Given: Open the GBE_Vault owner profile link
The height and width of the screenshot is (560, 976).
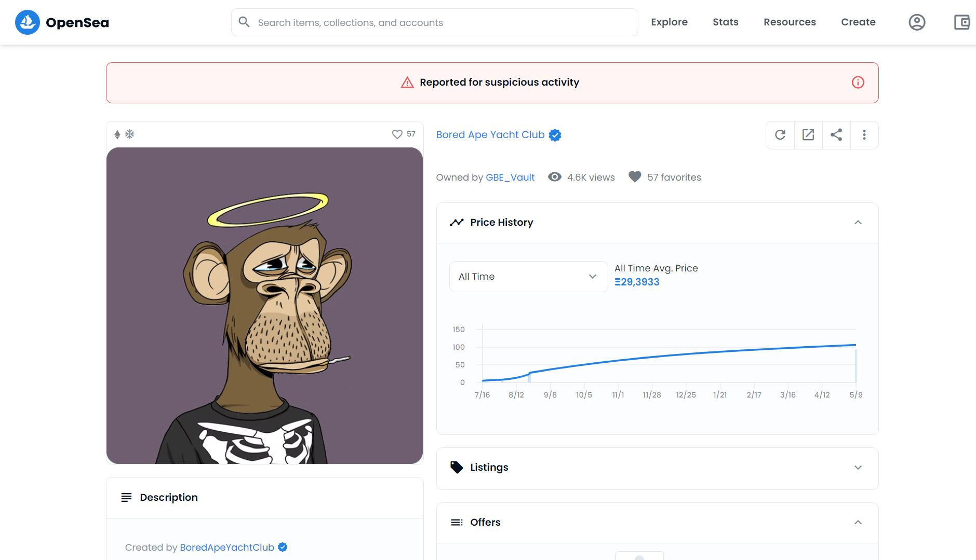Looking at the screenshot, I should click(510, 177).
